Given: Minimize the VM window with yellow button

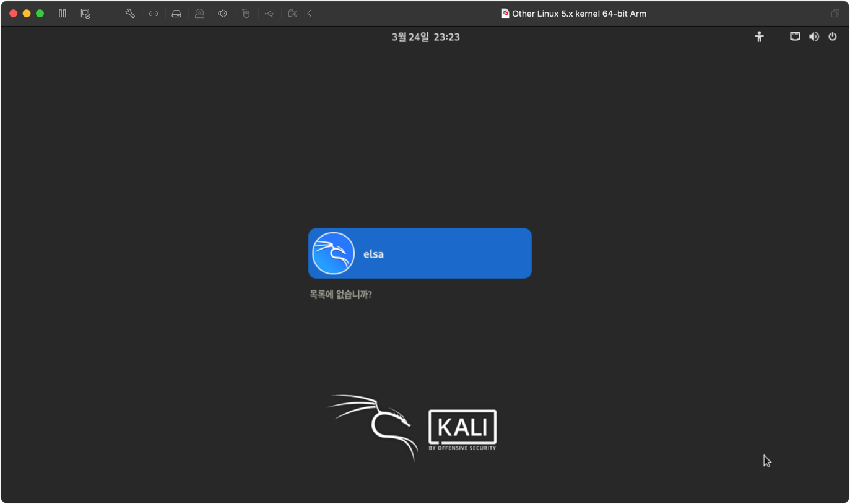Looking at the screenshot, I should [x=27, y=14].
